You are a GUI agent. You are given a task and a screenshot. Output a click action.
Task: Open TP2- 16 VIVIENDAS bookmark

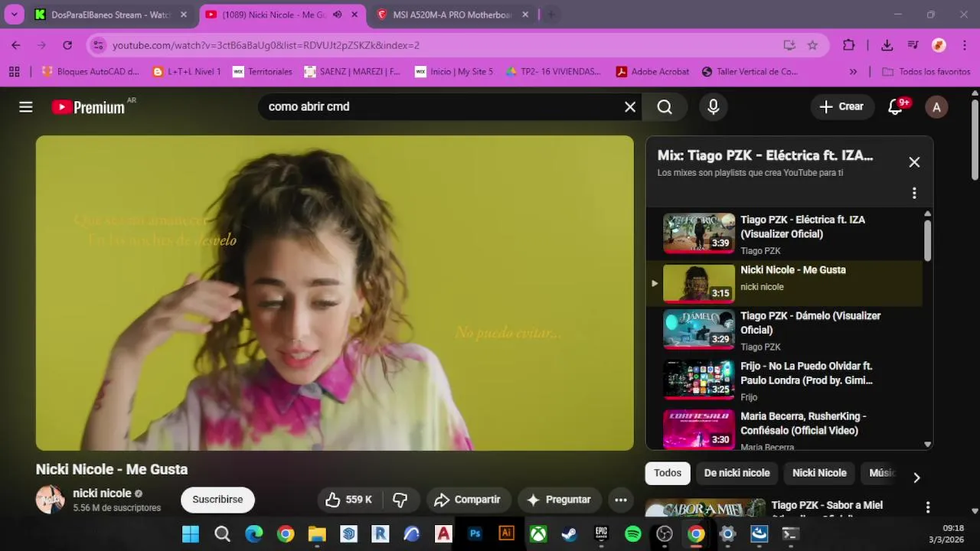click(x=554, y=71)
